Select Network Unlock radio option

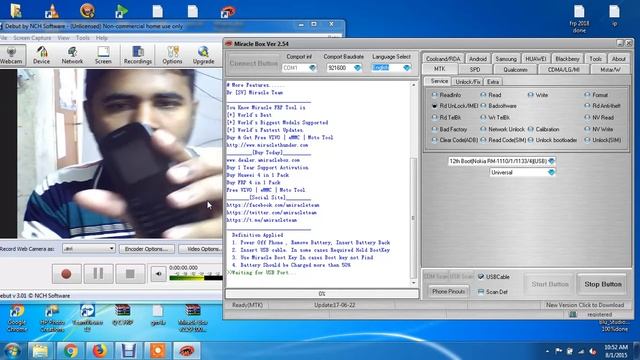[502, 129]
